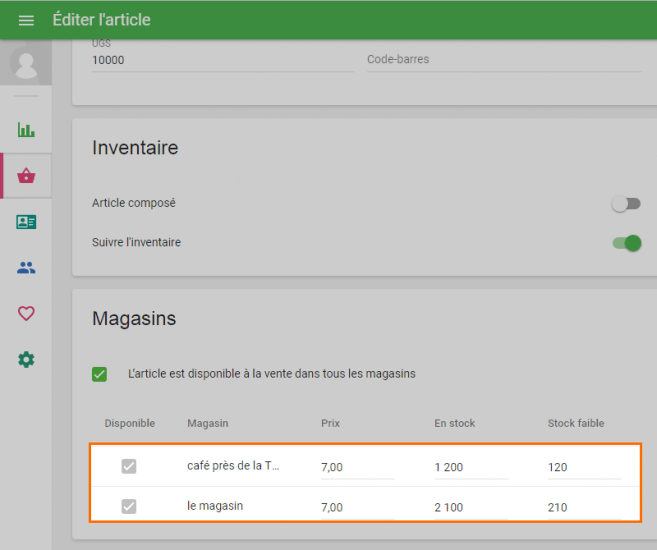Screen dimensions: 657x550
Task: Open the settings gear section
Action: (26, 359)
